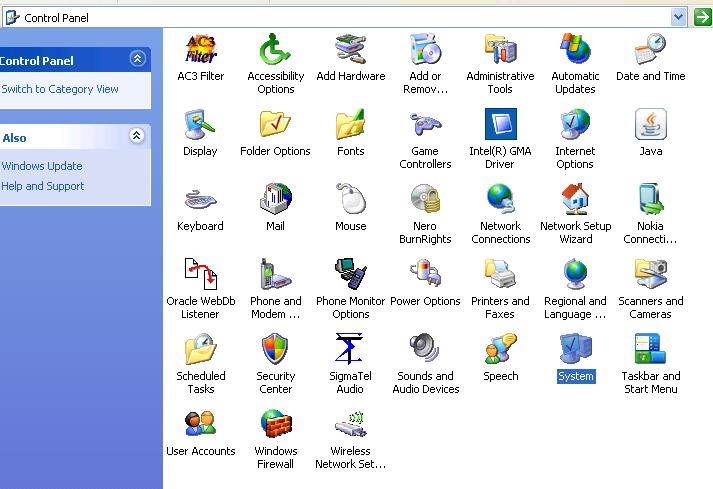The height and width of the screenshot is (489, 713).
Task: Open Help and Support link
Action: click(43, 186)
